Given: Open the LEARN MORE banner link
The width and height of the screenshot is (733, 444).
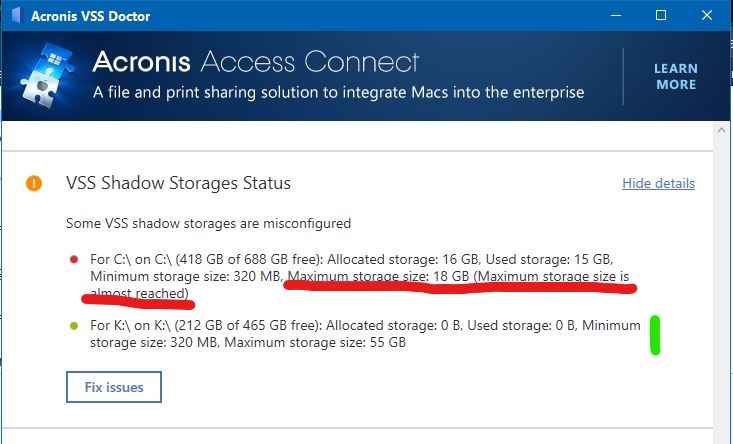Looking at the screenshot, I should click(676, 77).
